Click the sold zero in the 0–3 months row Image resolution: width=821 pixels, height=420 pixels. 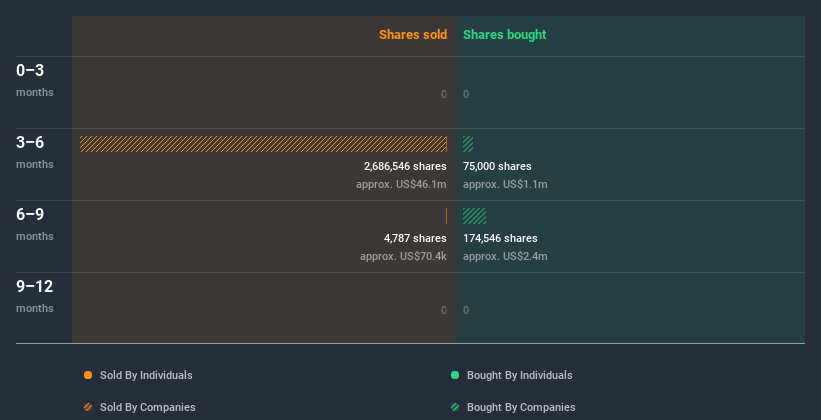(443, 94)
